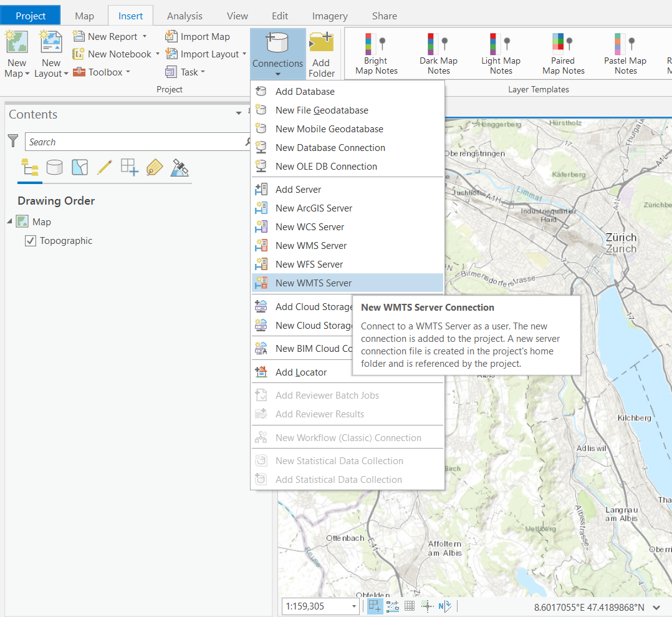672x617 pixels.
Task: Click the List By Selection icon
Action: 80,167
